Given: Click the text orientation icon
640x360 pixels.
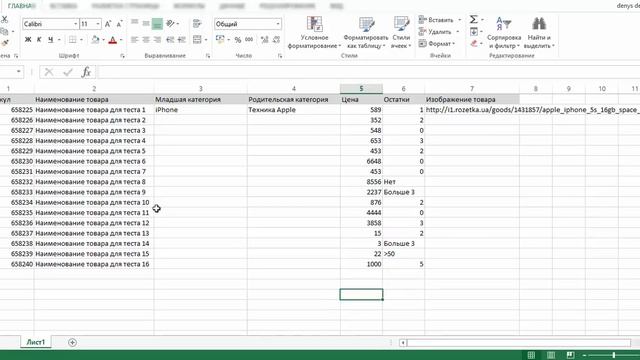Looking at the screenshot, I should [171, 24].
